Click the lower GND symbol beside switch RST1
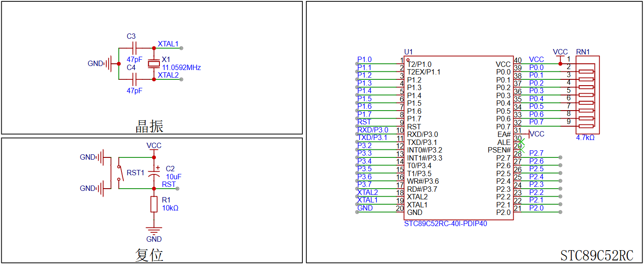Image resolution: width=644 pixels, height=264 pixels. tap(104, 189)
